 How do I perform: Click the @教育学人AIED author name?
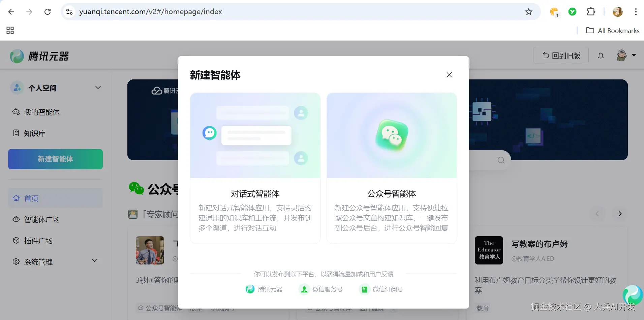tap(532, 258)
